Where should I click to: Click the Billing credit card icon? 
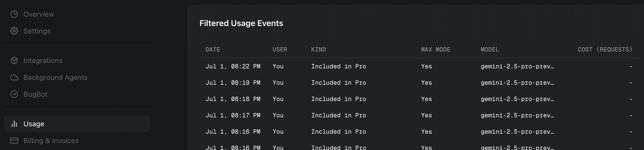pos(14,141)
